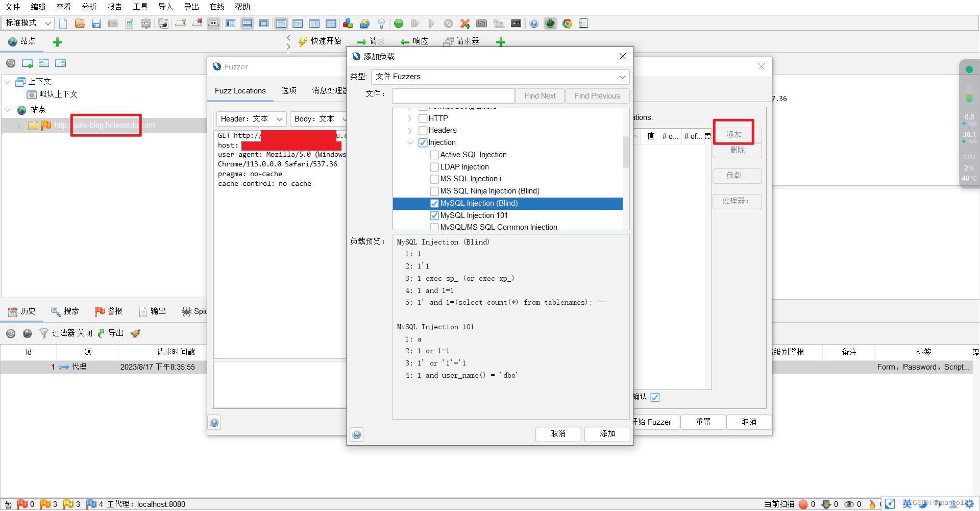Click the 英 input method indicator
Viewport: 980px width, 511px height.
(x=907, y=504)
